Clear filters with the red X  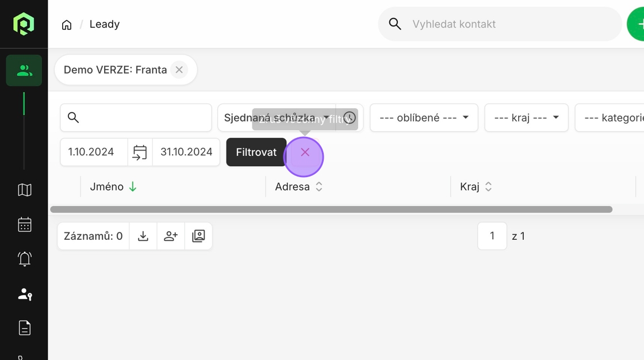[305, 152]
